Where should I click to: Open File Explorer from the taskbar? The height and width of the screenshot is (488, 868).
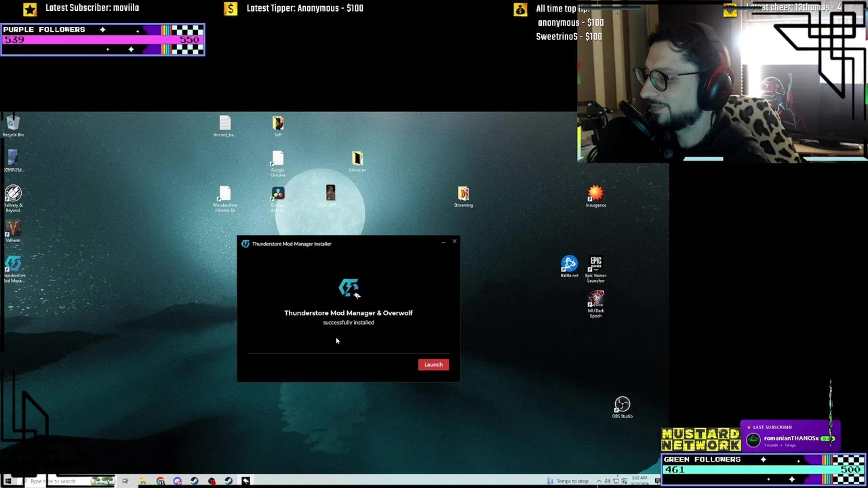tap(143, 481)
